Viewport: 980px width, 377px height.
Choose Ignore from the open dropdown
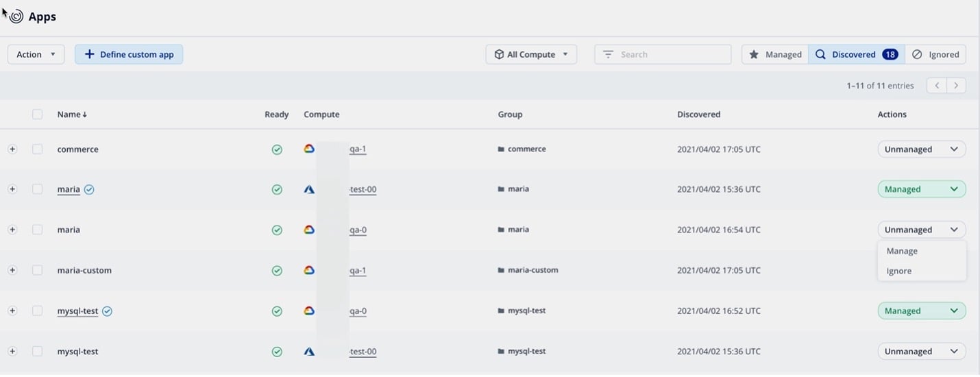point(899,271)
